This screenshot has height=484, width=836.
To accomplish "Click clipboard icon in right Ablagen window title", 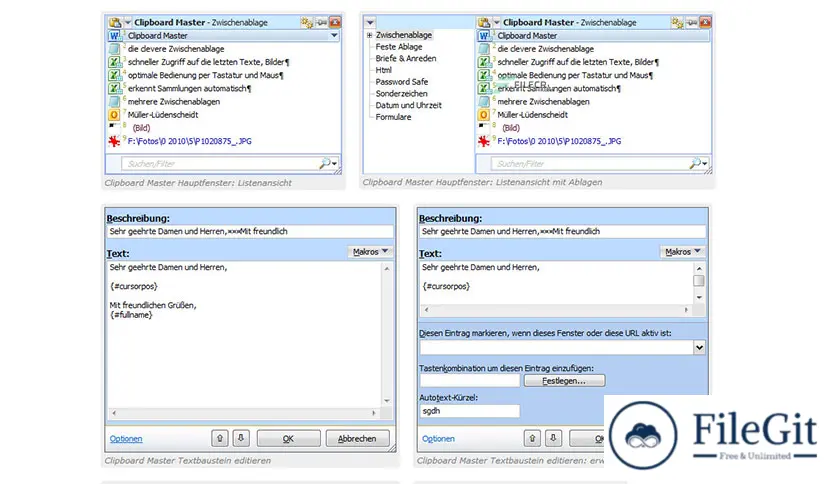I will coord(484,22).
